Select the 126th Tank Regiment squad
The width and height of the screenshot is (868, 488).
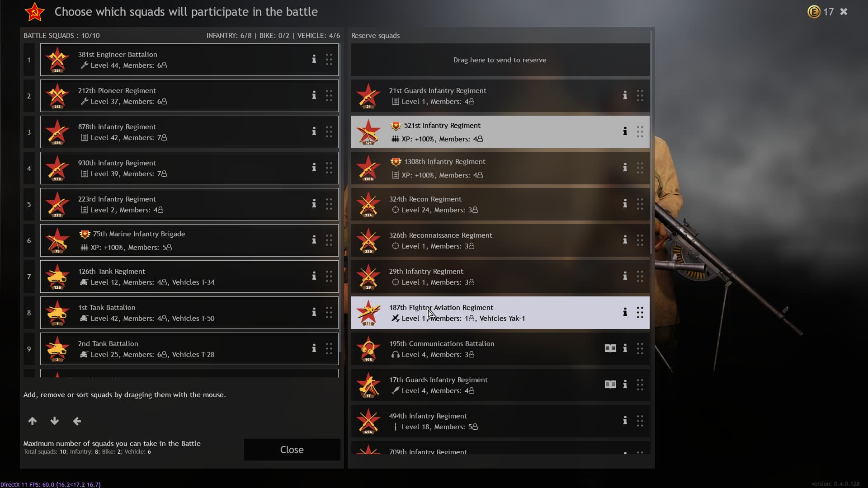tap(189, 277)
